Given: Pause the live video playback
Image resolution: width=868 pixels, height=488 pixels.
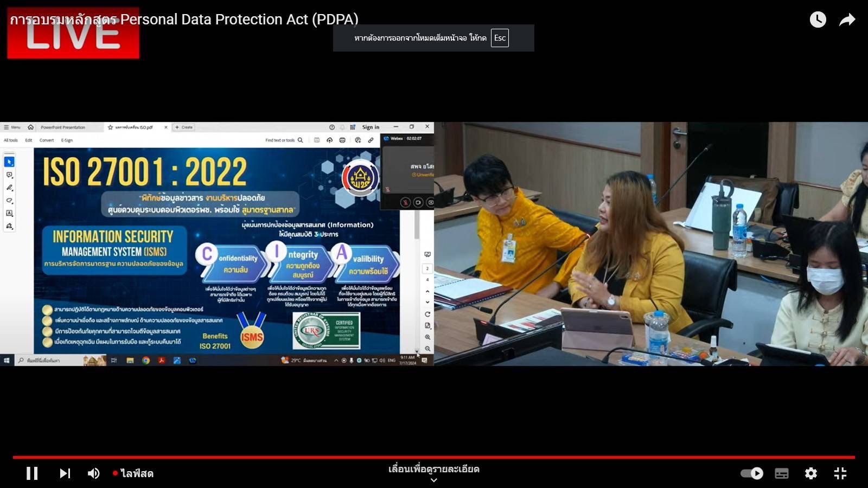Looking at the screenshot, I should 32,473.
